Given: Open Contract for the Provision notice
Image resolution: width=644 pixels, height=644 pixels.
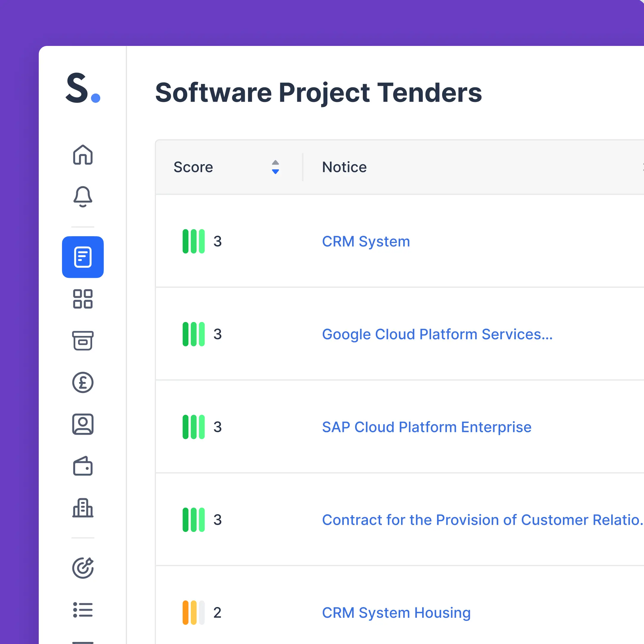Looking at the screenshot, I should click(483, 520).
